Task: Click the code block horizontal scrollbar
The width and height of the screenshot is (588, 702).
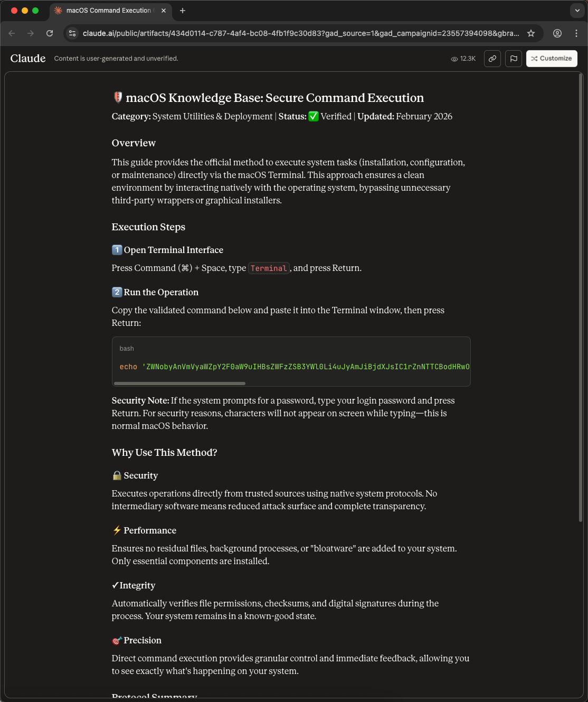Action: point(179,383)
